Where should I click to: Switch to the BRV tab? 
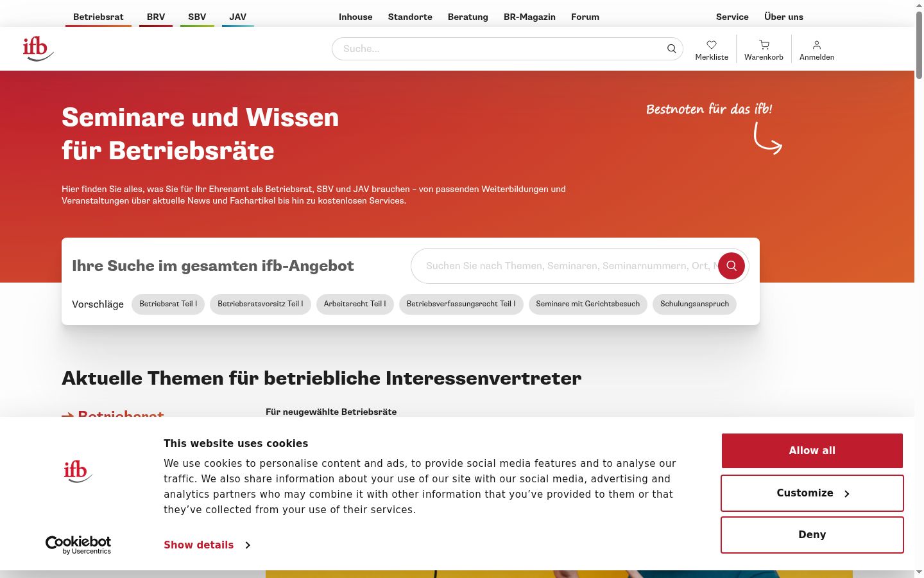click(x=156, y=17)
